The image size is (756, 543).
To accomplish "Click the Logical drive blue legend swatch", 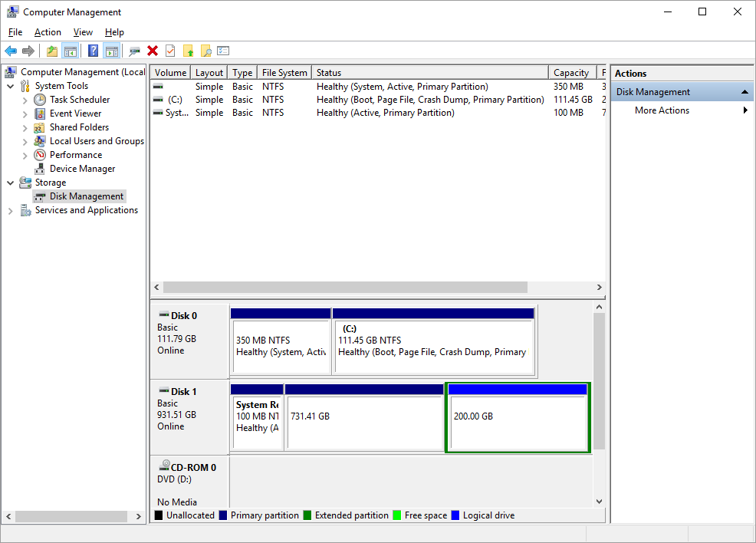I will tap(455, 515).
